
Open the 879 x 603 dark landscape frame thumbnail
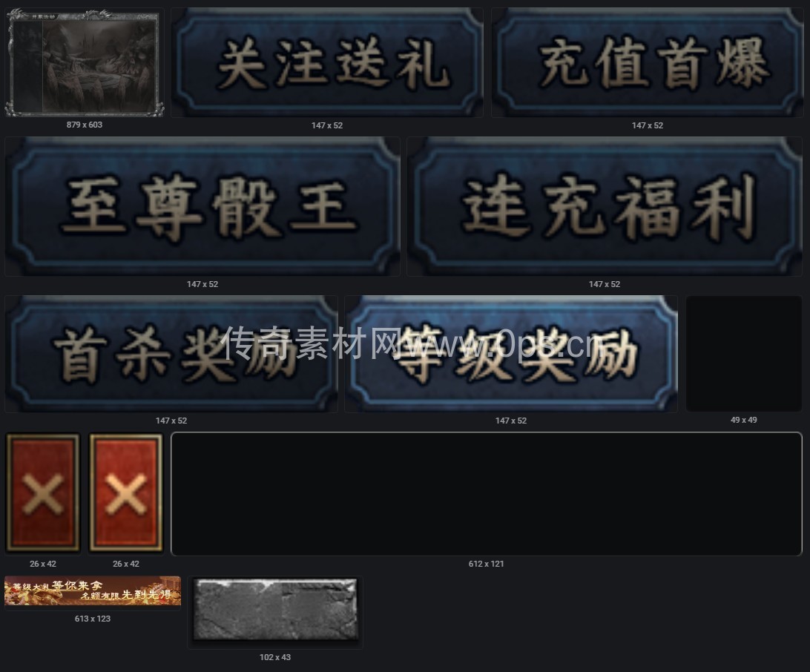point(85,62)
